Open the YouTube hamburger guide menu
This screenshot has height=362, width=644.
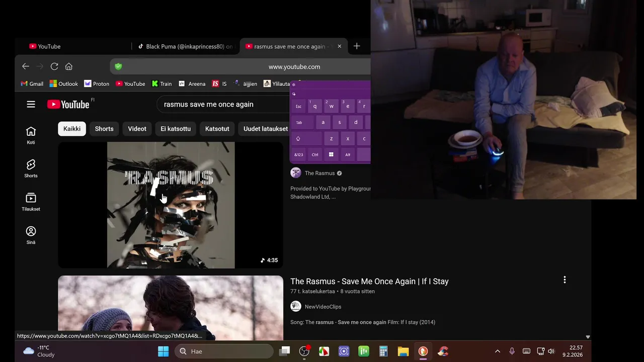31,104
